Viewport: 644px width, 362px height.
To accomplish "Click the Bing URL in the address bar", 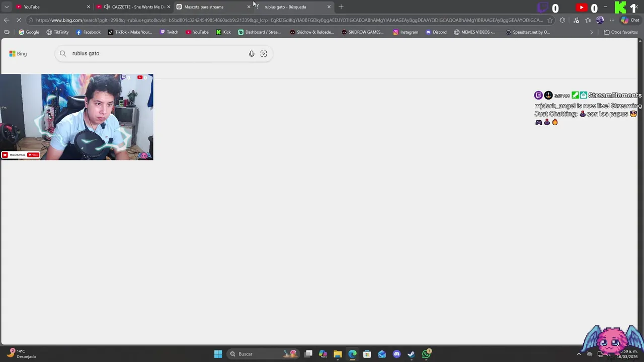I will click(x=289, y=20).
